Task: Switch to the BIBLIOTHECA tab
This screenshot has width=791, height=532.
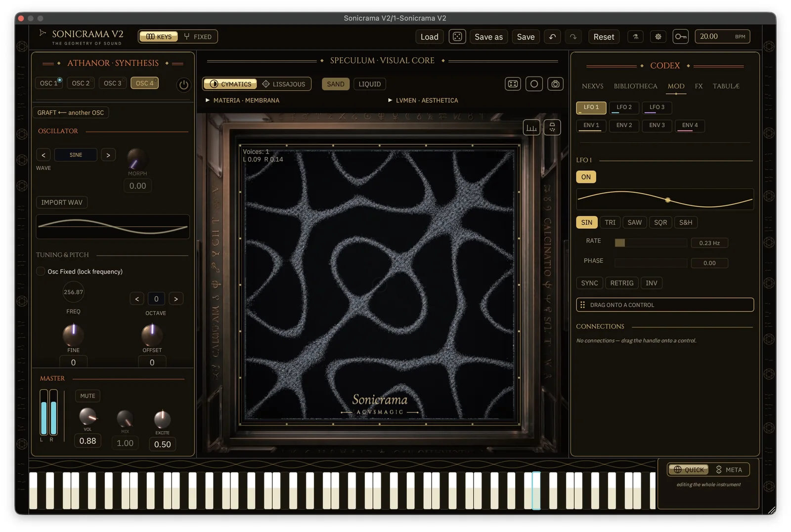Action: coord(636,86)
